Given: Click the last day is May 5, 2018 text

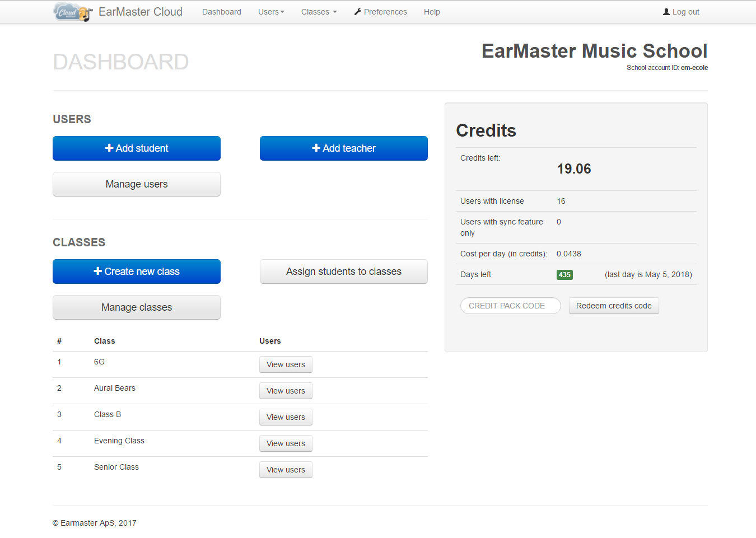Looking at the screenshot, I should click(648, 274).
